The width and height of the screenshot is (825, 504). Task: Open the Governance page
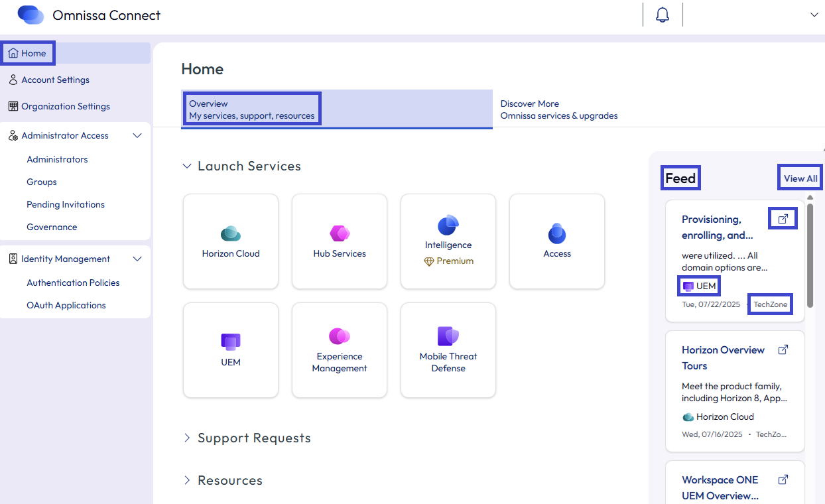(52, 227)
